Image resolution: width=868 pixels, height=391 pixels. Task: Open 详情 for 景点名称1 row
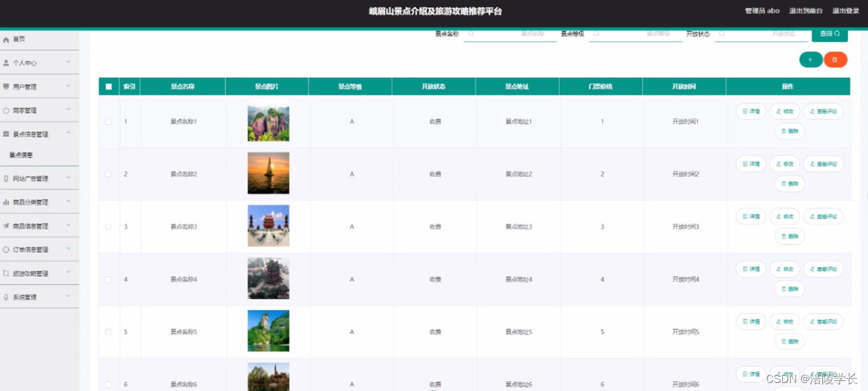751,111
